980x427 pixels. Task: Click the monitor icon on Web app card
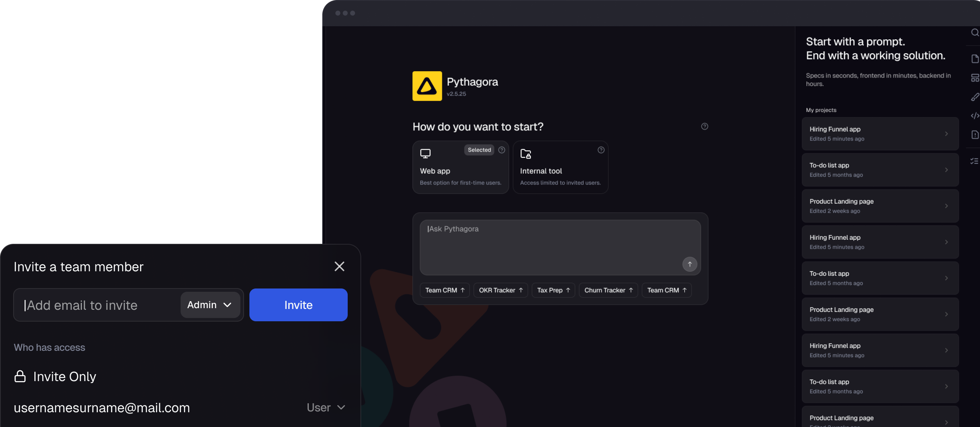tap(425, 154)
